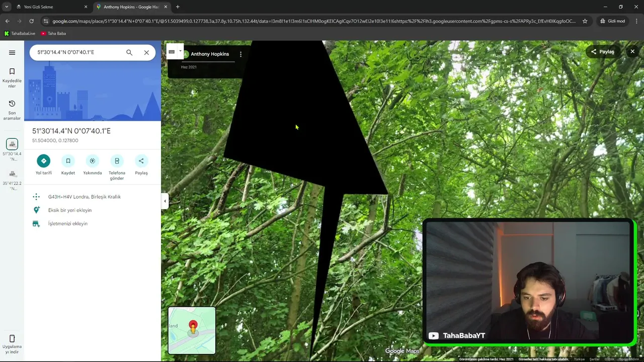Image resolution: width=644 pixels, height=362 pixels.
Task: Open the Taha Baba YouTube bookmark
Action: tap(53, 34)
